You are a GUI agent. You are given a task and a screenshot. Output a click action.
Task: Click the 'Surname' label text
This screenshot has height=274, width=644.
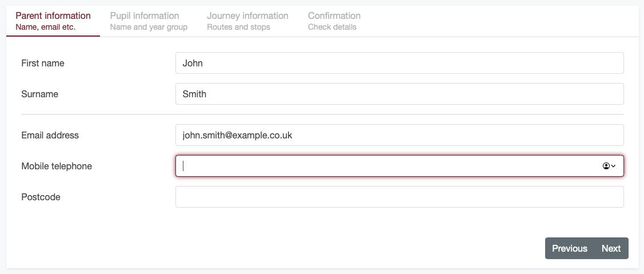pos(39,94)
